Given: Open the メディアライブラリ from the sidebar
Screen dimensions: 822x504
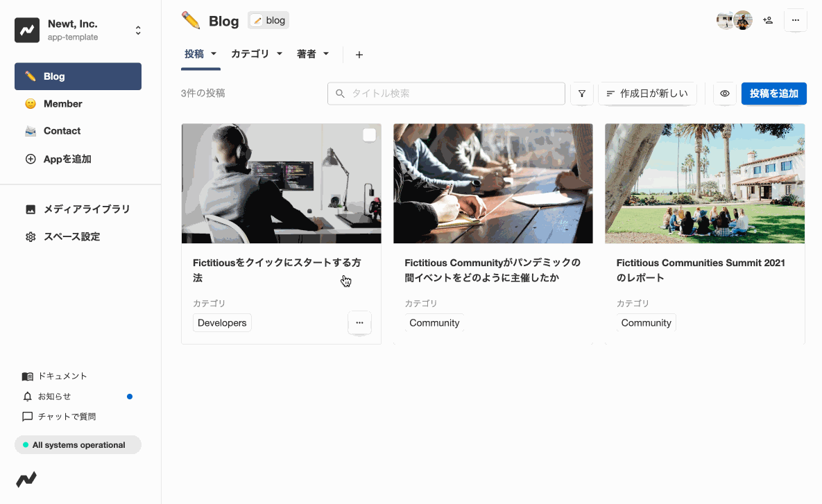Looking at the screenshot, I should pos(78,209).
